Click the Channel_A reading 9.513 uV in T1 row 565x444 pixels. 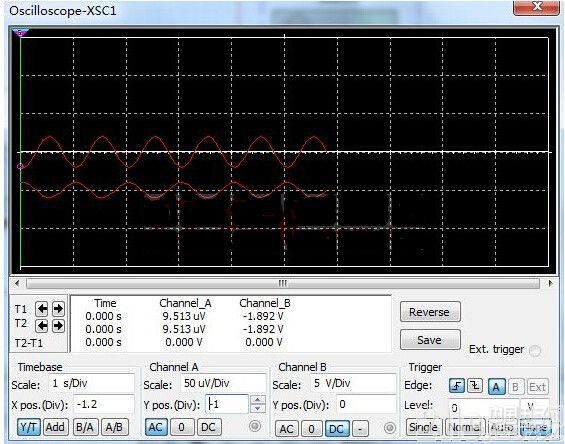184,316
